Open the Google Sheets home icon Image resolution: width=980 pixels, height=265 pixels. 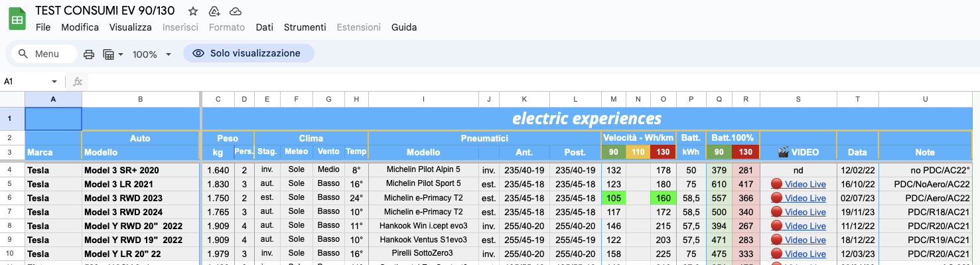pyautogui.click(x=17, y=19)
